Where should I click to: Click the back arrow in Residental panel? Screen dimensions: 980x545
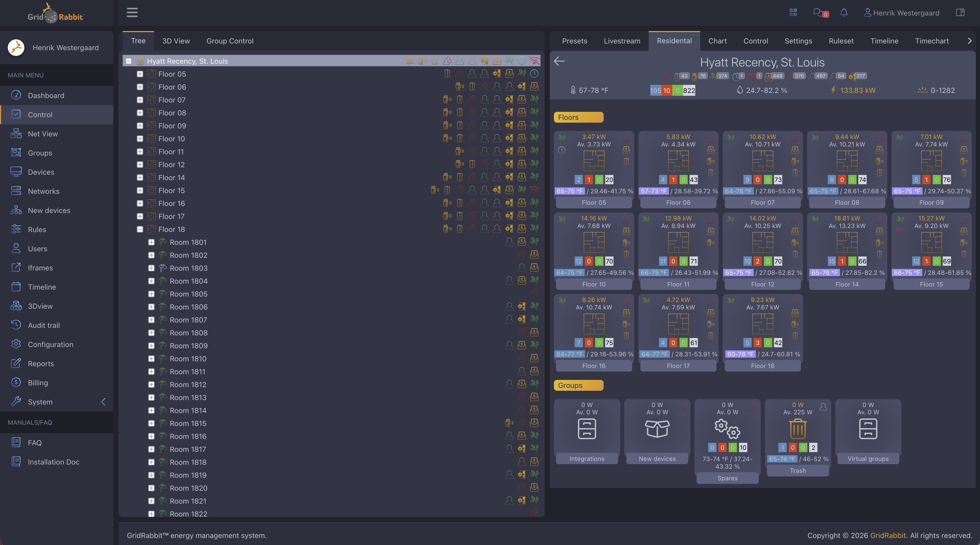559,61
